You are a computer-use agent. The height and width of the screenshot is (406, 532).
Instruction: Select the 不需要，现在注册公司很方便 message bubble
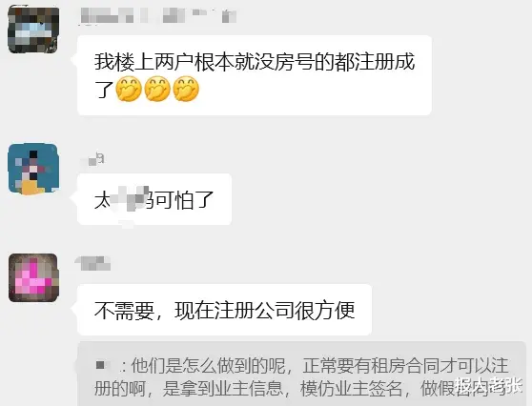(x=225, y=310)
